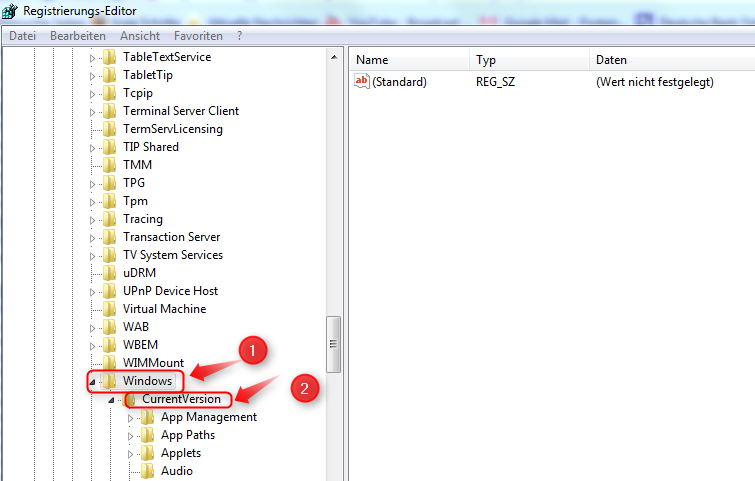
Task: Click the Registry Editor title bar icon
Action: [10, 11]
